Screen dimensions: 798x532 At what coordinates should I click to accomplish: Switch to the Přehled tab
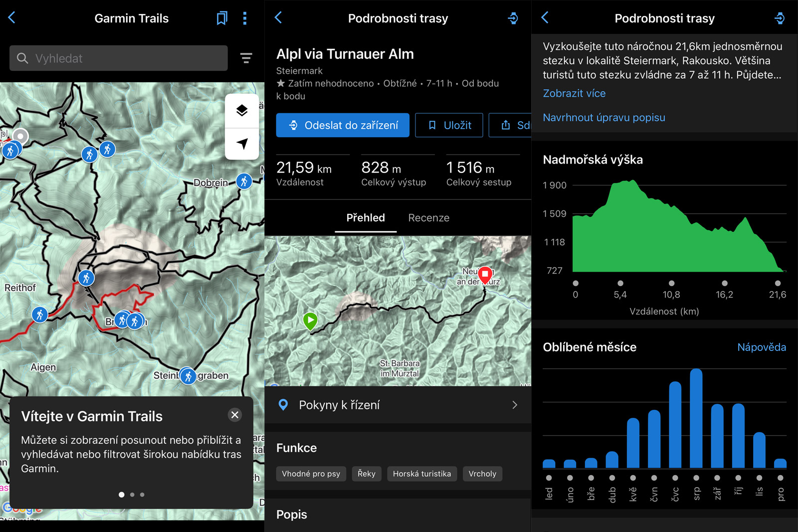point(366,218)
